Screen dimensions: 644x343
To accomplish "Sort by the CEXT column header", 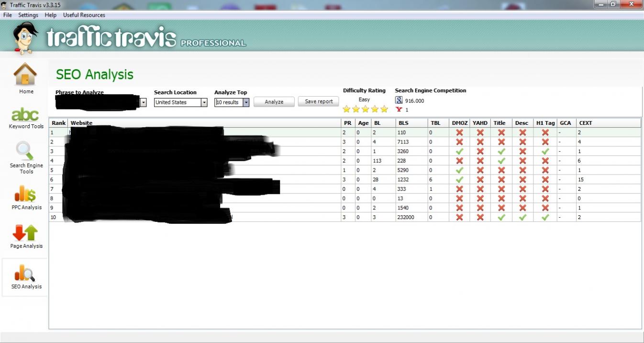I will [608, 123].
